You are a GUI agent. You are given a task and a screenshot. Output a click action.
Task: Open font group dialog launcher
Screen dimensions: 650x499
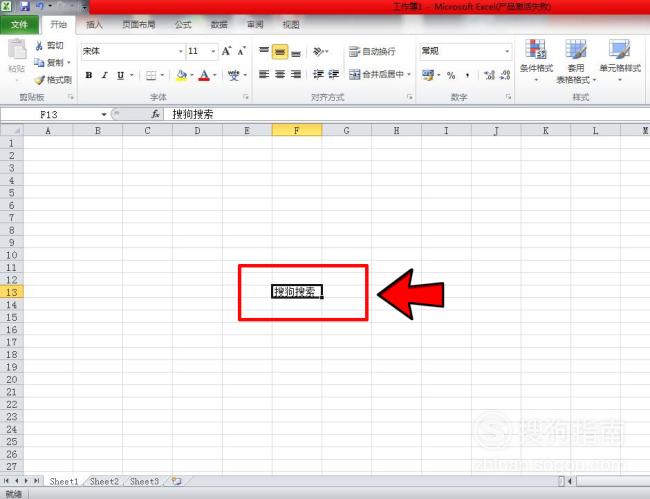point(246,97)
